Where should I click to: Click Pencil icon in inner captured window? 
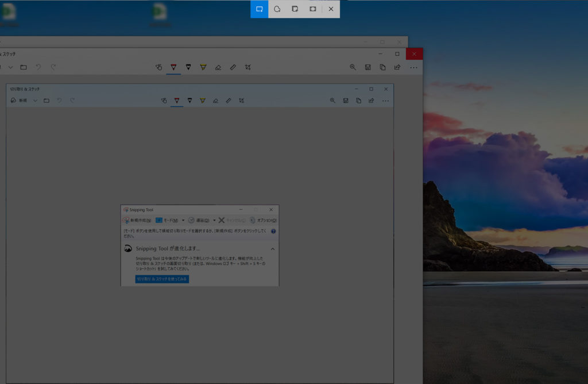[189, 101]
